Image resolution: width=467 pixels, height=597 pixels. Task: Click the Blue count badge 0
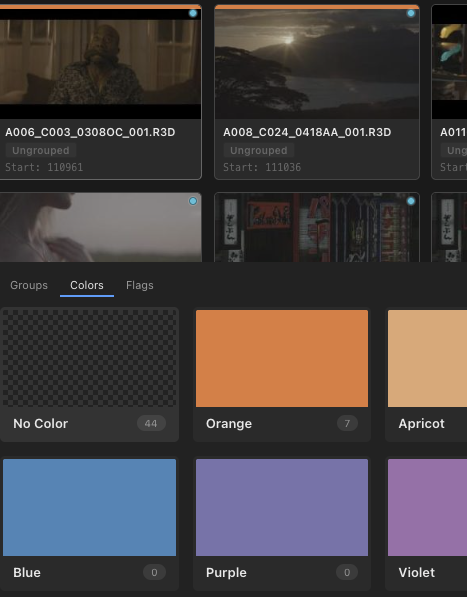coord(154,572)
